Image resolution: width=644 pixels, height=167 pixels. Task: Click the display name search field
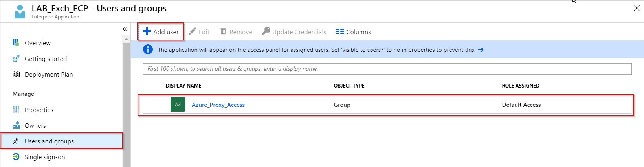tap(387, 69)
